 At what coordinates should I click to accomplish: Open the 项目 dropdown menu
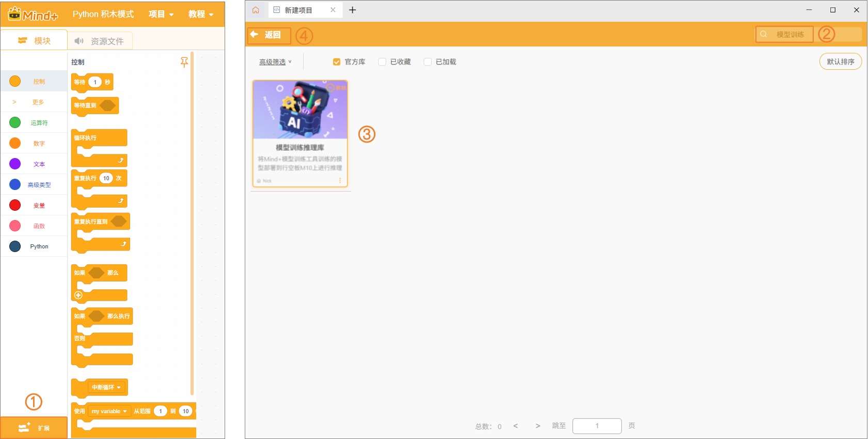point(161,14)
